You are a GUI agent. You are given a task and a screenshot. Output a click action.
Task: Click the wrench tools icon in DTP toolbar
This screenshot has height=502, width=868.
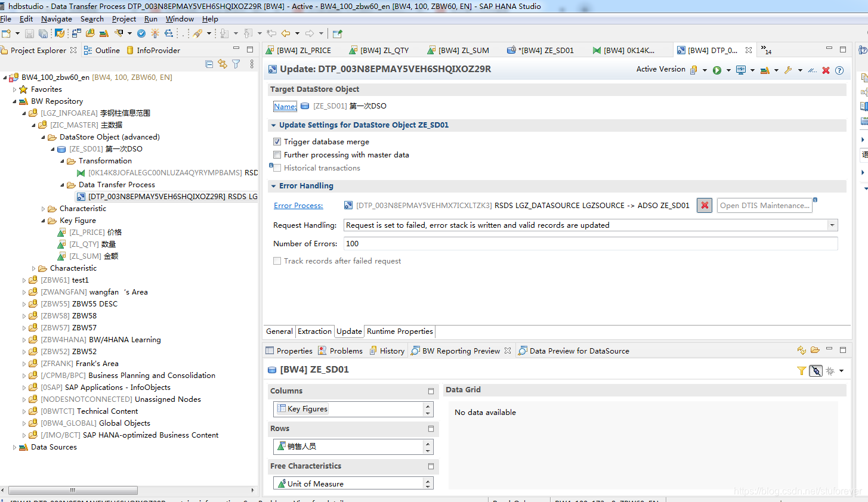(x=788, y=70)
